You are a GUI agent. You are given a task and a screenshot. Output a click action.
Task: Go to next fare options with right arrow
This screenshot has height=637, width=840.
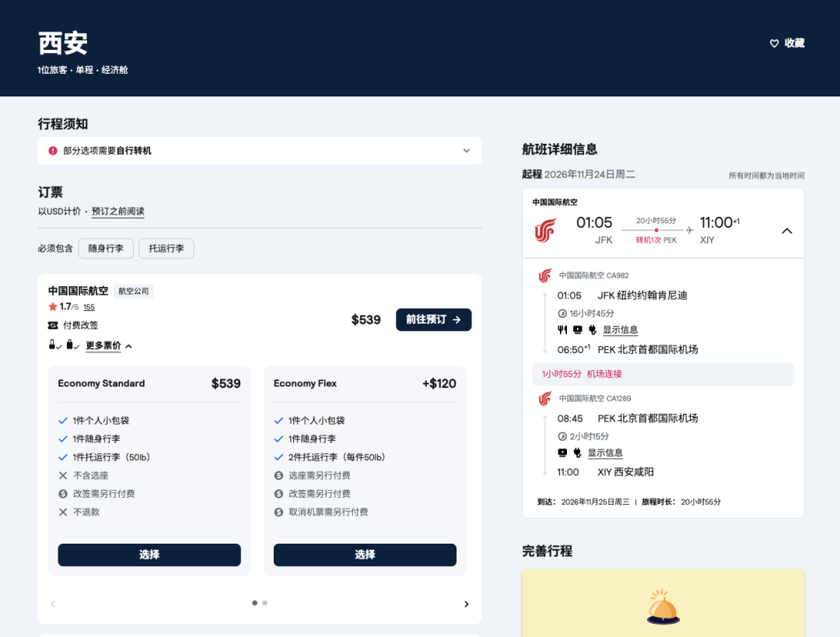pos(466,604)
